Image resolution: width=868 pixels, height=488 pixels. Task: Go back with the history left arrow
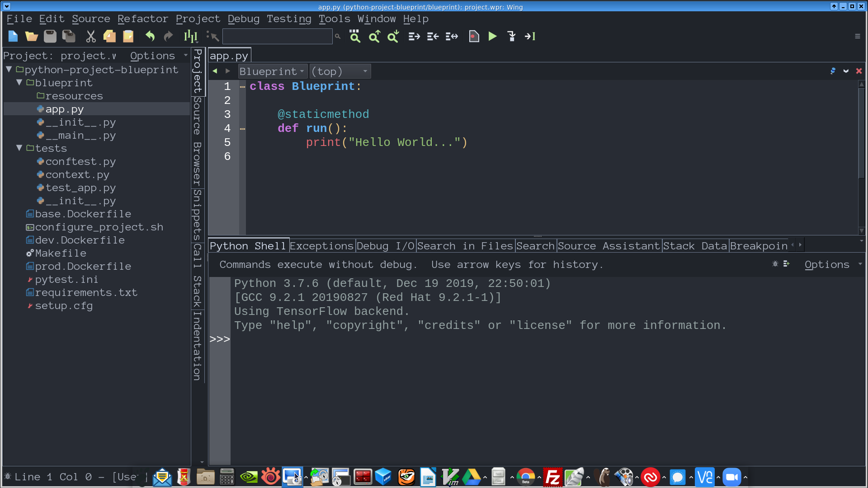point(215,71)
